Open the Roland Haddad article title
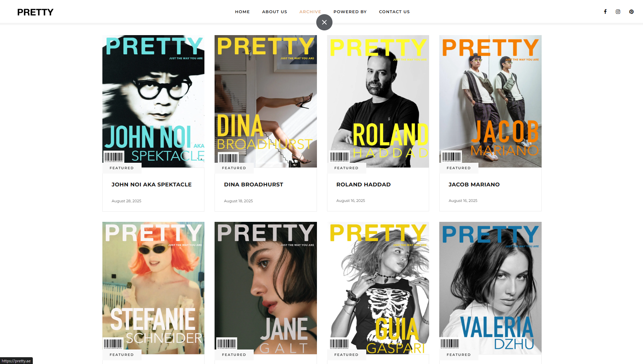643x364 pixels. tap(364, 184)
